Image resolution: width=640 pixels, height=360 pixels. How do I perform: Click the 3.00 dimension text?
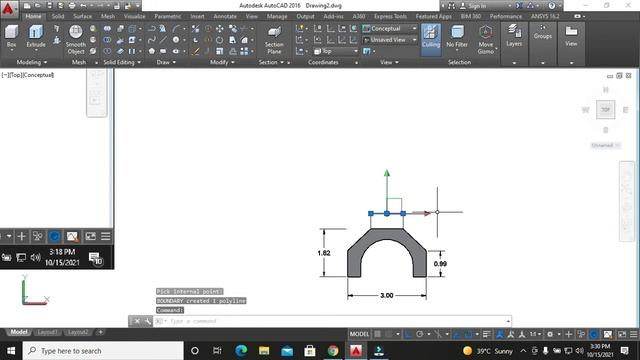(x=387, y=296)
